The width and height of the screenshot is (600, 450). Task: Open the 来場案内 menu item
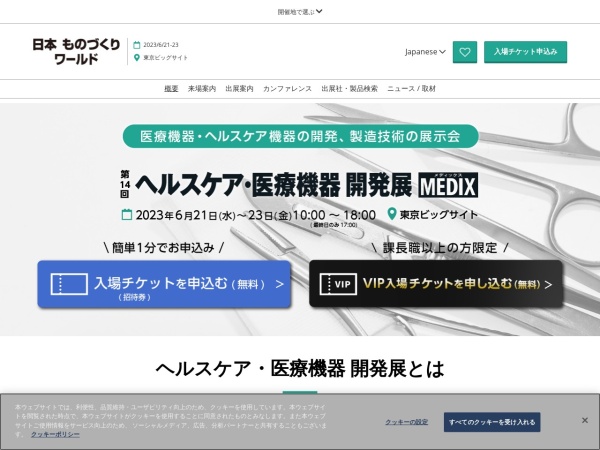(x=202, y=89)
